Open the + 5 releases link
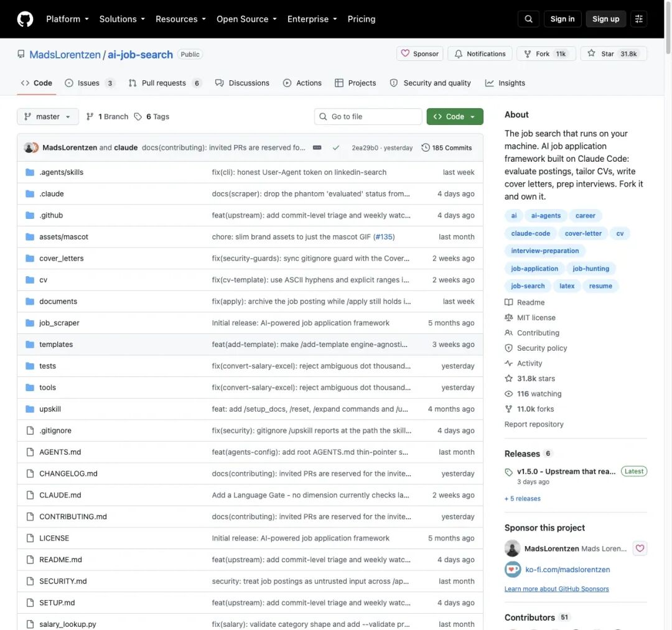672x630 pixels. coord(523,499)
